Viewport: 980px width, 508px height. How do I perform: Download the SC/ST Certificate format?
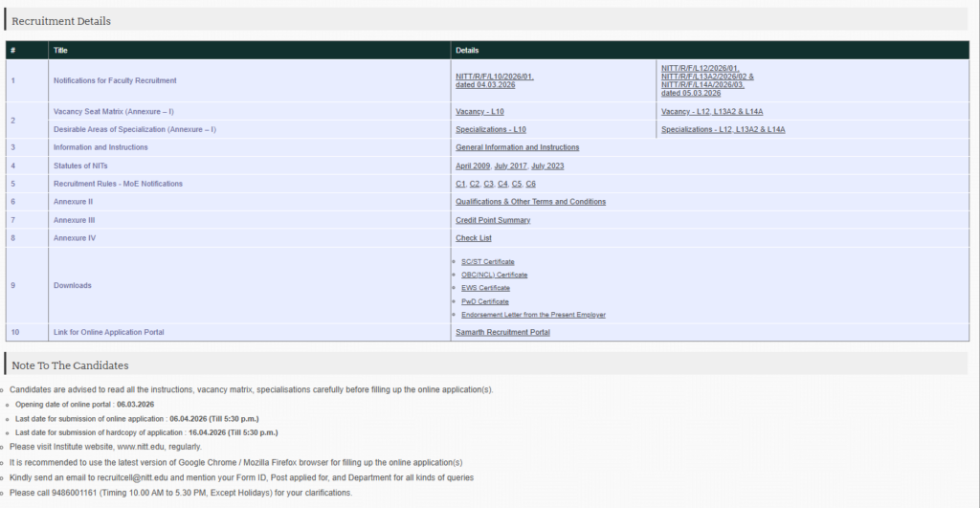[x=487, y=261]
